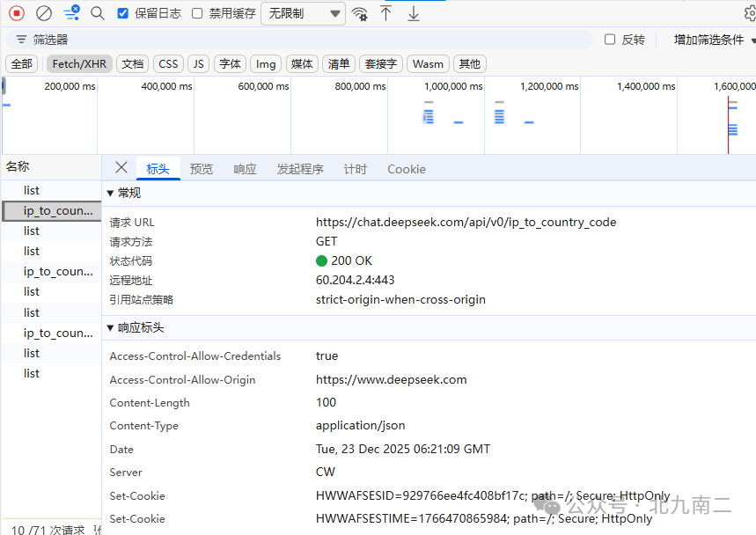
Task: Clear all network requests
Action: coord(42,13)
